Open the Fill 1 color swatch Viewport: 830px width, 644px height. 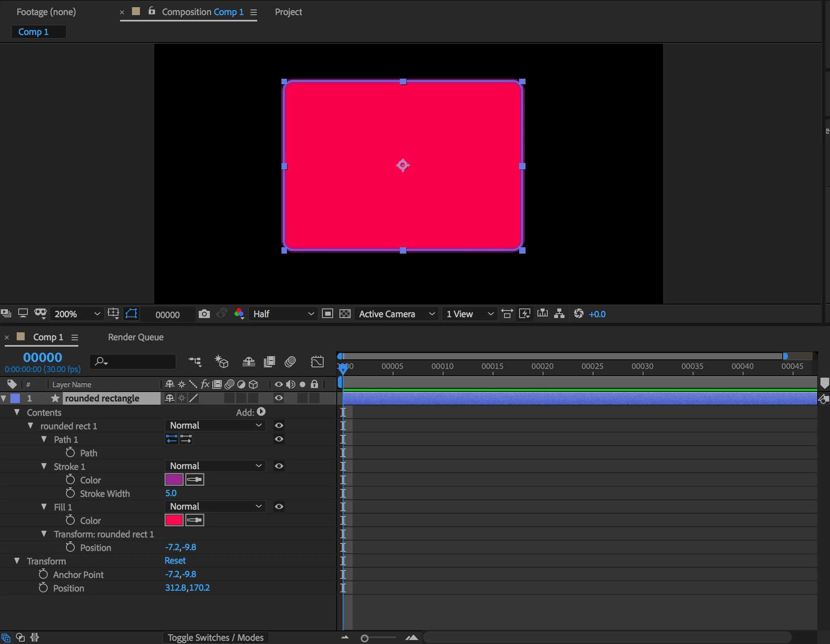pyautogui.click(x=174, y=520)
